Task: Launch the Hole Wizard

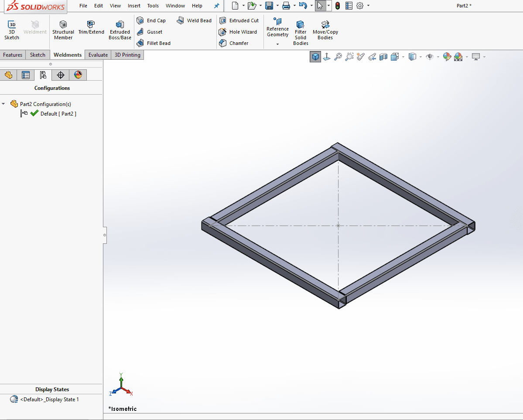Action: 238,32
